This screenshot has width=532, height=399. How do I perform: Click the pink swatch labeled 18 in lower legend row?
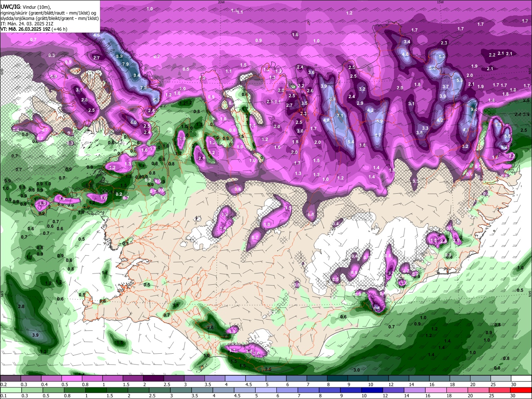click(458, 390)
